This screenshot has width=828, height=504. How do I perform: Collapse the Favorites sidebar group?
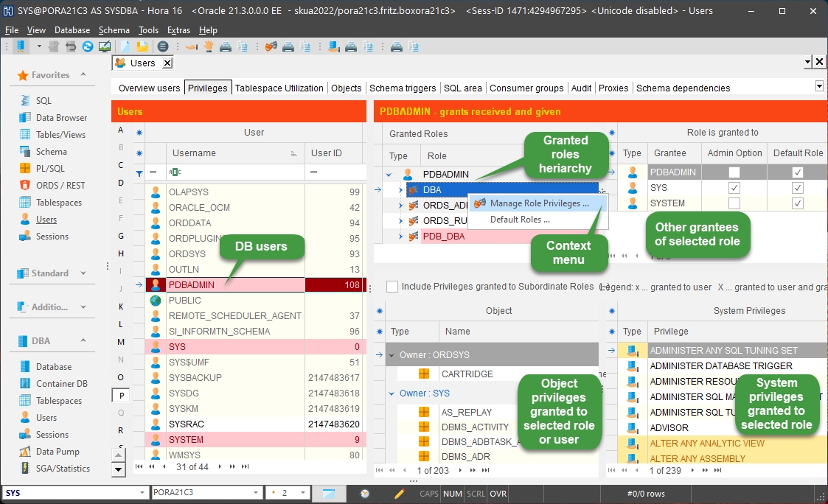83,74
